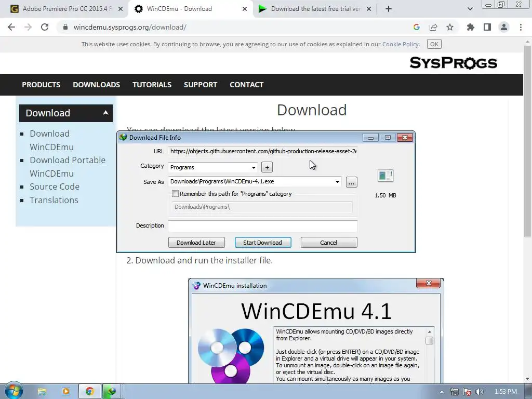This screenshot has height=399, width=532.
Task: Click the page scrollbar down arrow
Action: coord(528,379)
